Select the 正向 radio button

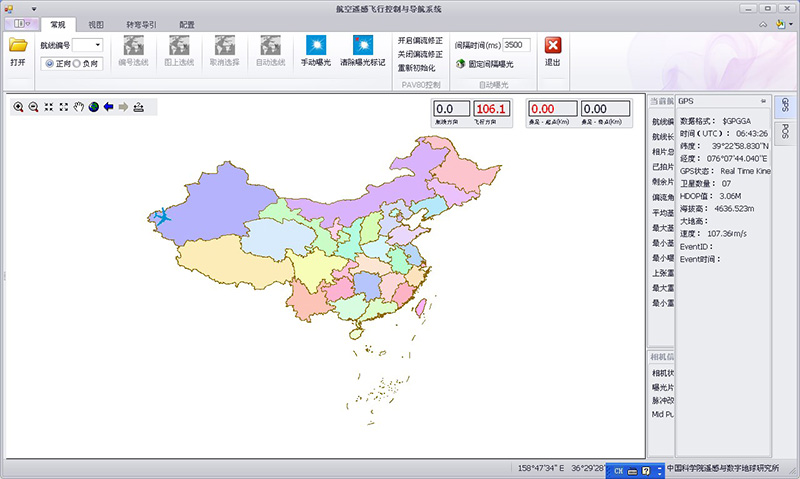(x=48, y=63)
